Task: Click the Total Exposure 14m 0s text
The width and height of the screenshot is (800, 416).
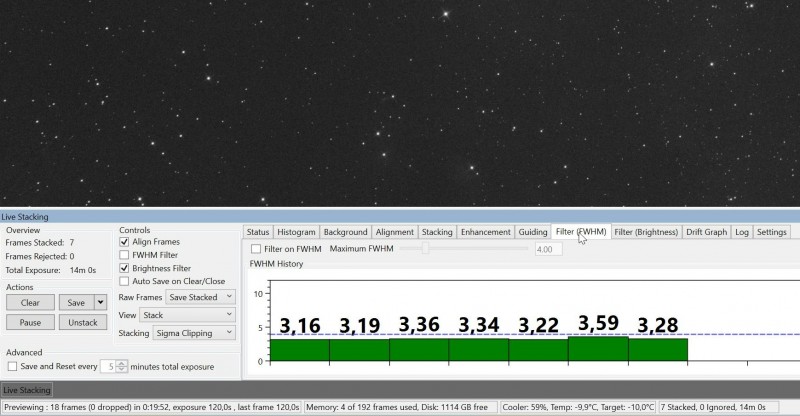Action: [x=51, y=270]
